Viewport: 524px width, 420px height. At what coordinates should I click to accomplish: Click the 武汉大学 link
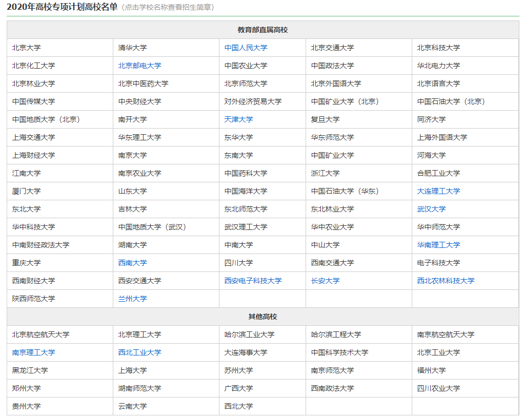click(431, 209)
